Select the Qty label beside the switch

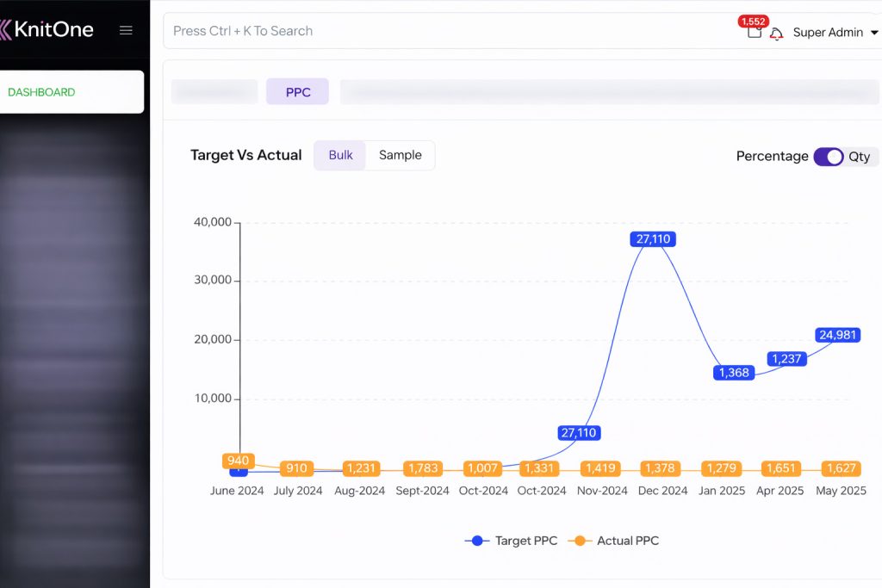(860, 157)
